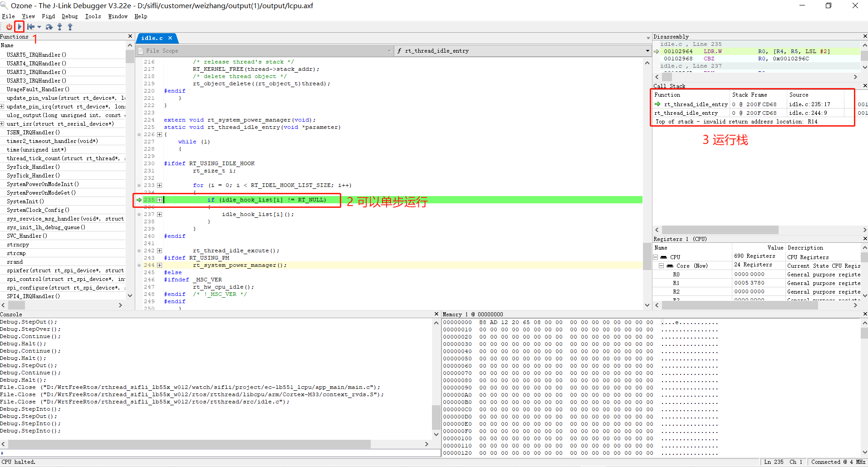Open the Tools menu
868x467 pixels.
pyautogui.click(x=93, y=16)
